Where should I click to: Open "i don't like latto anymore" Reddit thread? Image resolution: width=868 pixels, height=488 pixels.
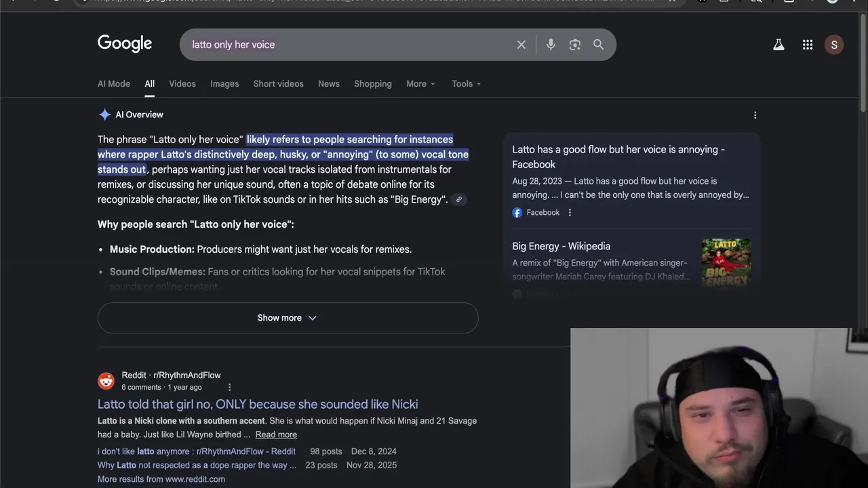click(197, 451)
